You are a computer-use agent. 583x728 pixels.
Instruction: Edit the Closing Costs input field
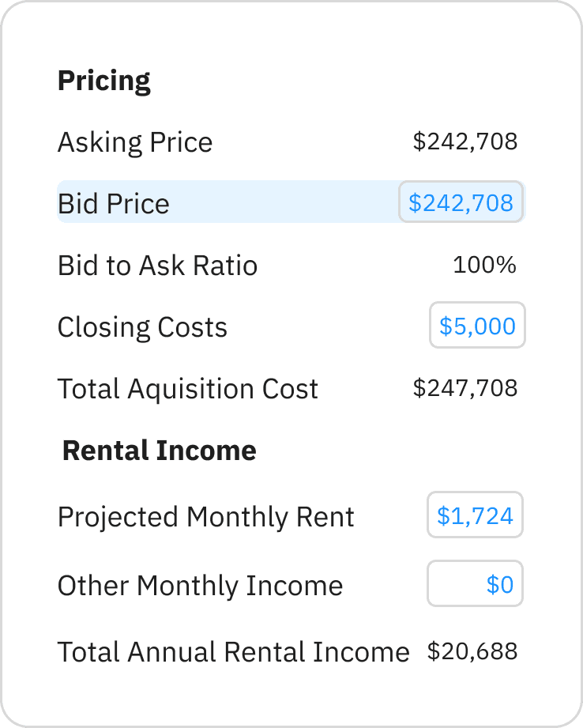click(x=477, y=325)
